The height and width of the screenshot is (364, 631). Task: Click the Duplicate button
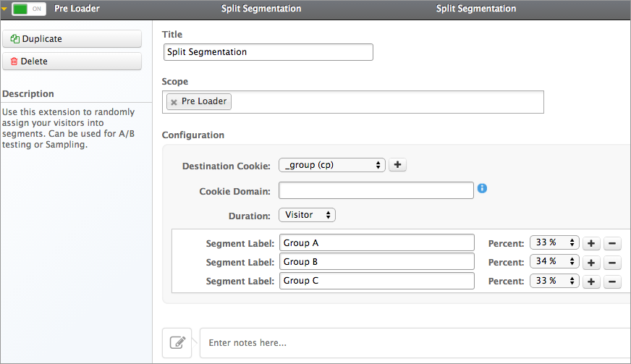click(72, 39)
